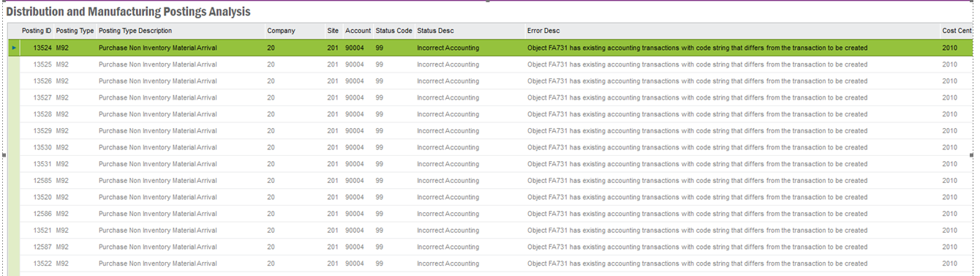The width and height of the screenshot is (980, 276).
Task: Click the Distribution and Manufacturing Postings Analysis title
Action: 128,12
